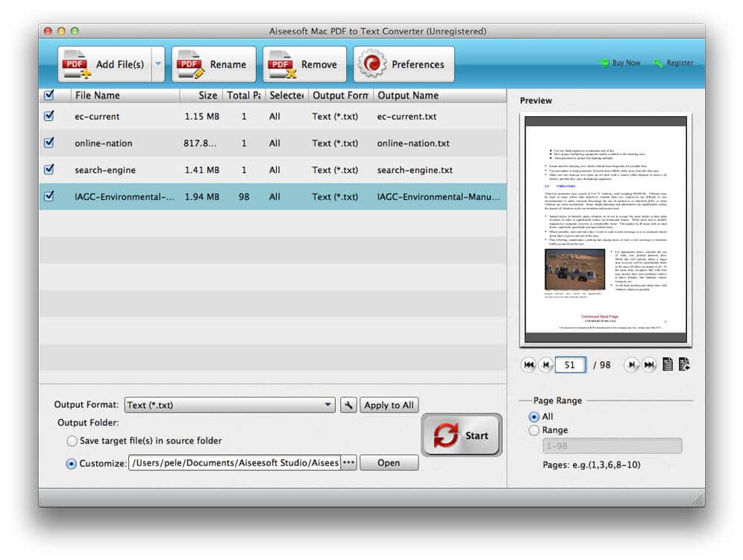Click the Start conversion button
The height and width of the screenshot is (560, 743).
point(462,435)
